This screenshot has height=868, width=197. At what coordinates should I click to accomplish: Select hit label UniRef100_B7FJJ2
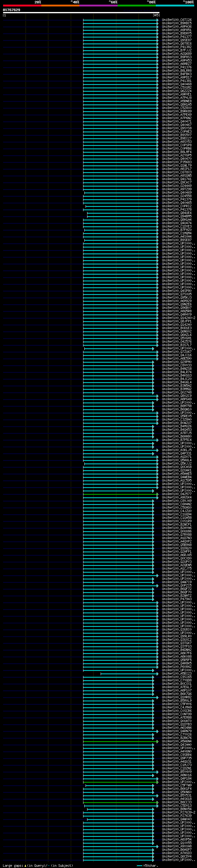[177, 50]
